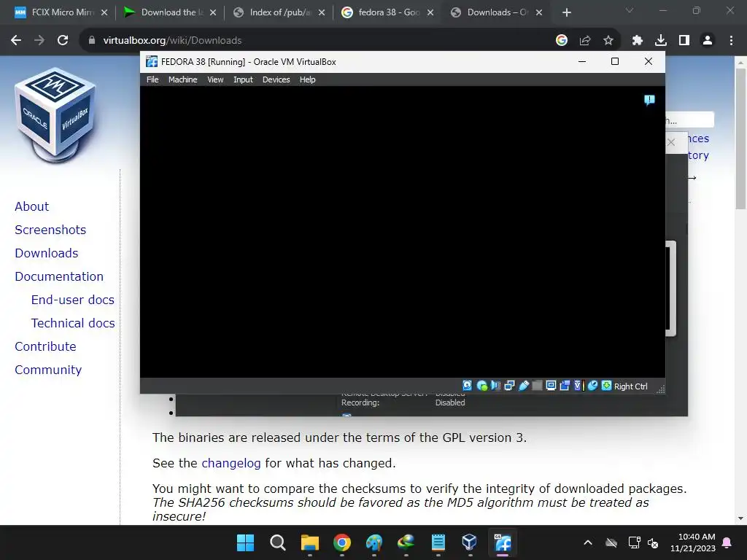This screenshot has width=747, height=560.
Task: Open the Downloads link in sidebar
Action: (46, 253)
